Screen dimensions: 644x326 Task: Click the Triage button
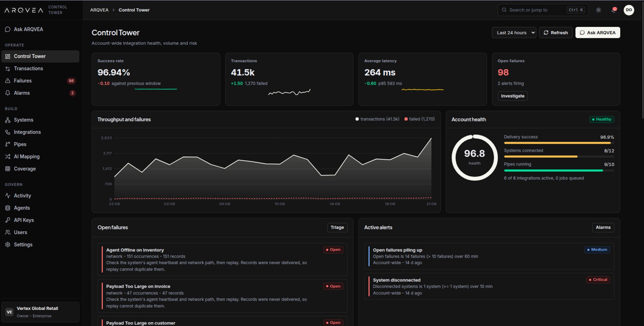tap(337, 227)
